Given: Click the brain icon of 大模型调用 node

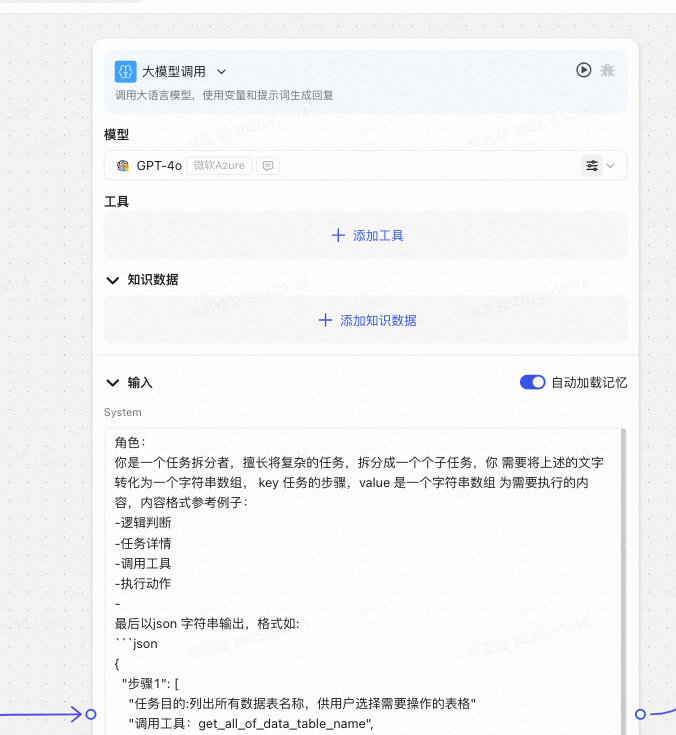Looking at the screenshot, I should point(126,72).
